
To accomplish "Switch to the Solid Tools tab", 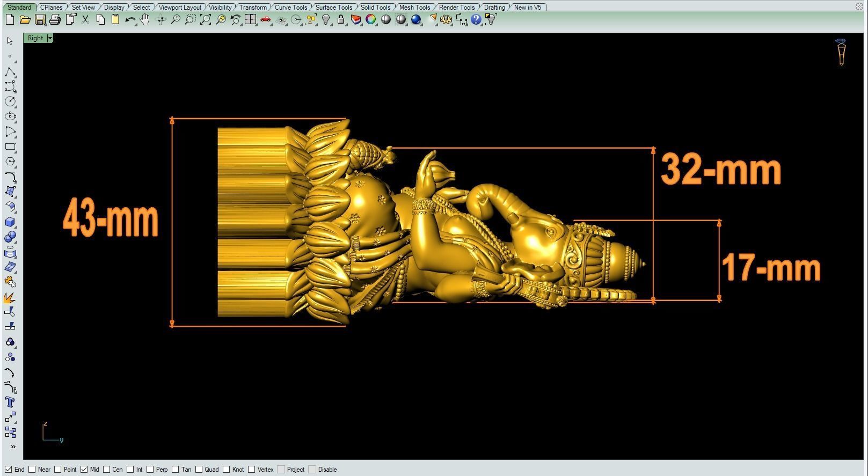I will point(375,8).
